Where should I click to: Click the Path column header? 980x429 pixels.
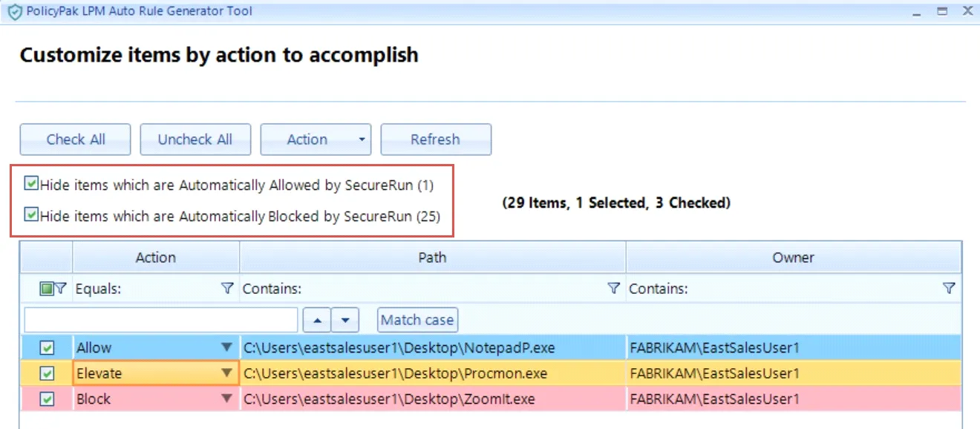point(432,258)
